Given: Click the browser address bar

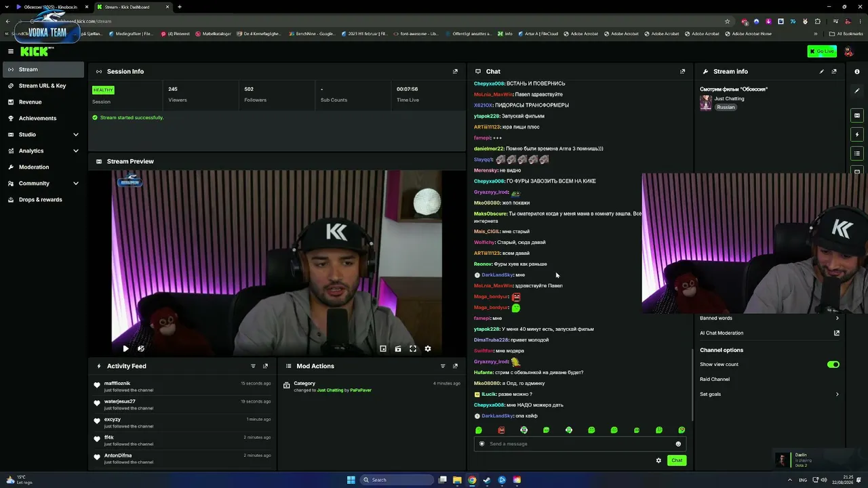Looking at the screenshot, I should (387, 21).
